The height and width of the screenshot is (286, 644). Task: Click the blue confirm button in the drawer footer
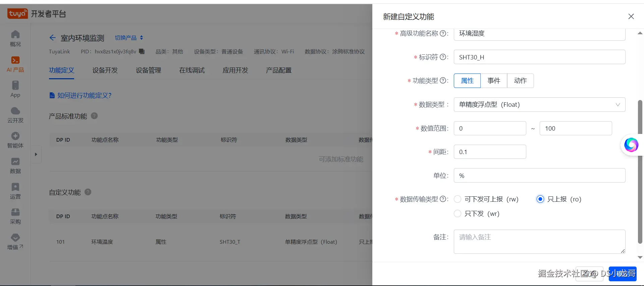623,274
